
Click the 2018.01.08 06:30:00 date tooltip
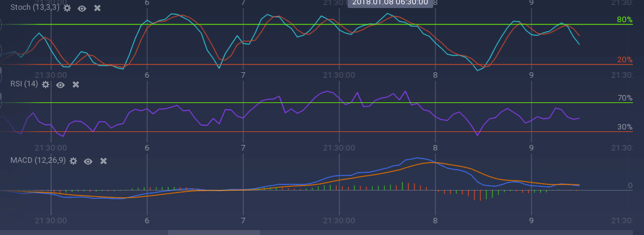point(390,3)
